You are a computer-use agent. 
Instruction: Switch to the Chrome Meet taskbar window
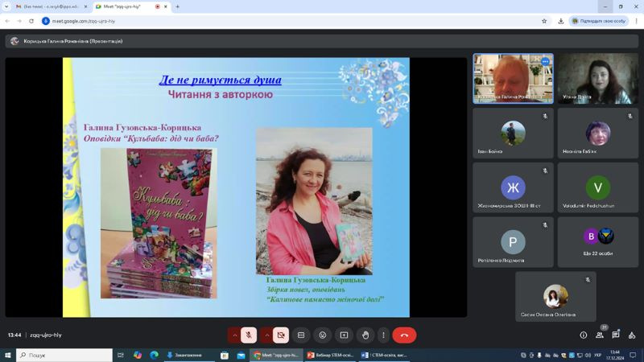[x=276, y=355]
